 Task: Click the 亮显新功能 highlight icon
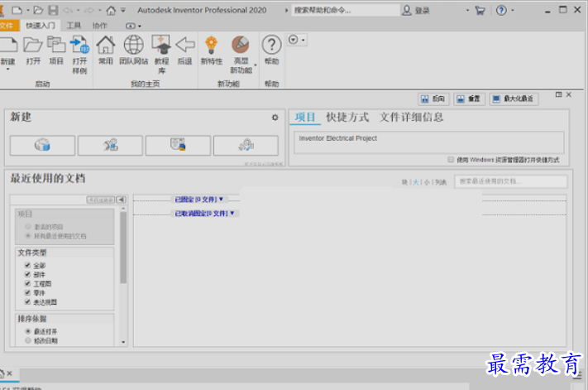[241, 45]
